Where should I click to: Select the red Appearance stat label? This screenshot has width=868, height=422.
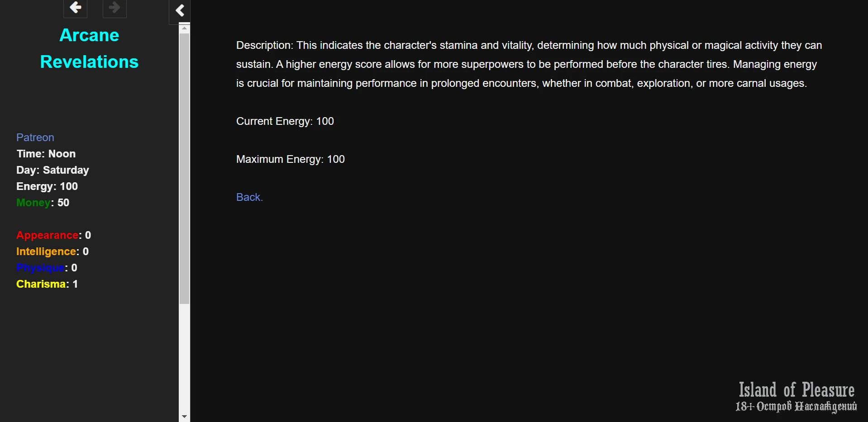tap(47, 235)
